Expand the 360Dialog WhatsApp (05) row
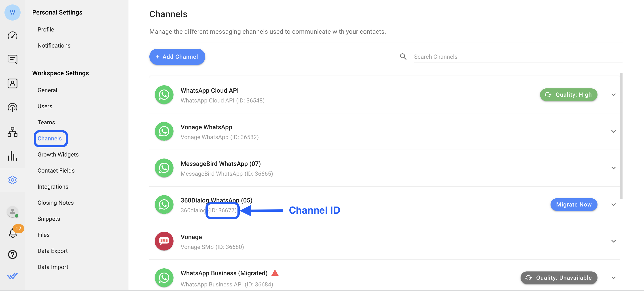Viewport: 644px width, 292px height. point(614,205)
